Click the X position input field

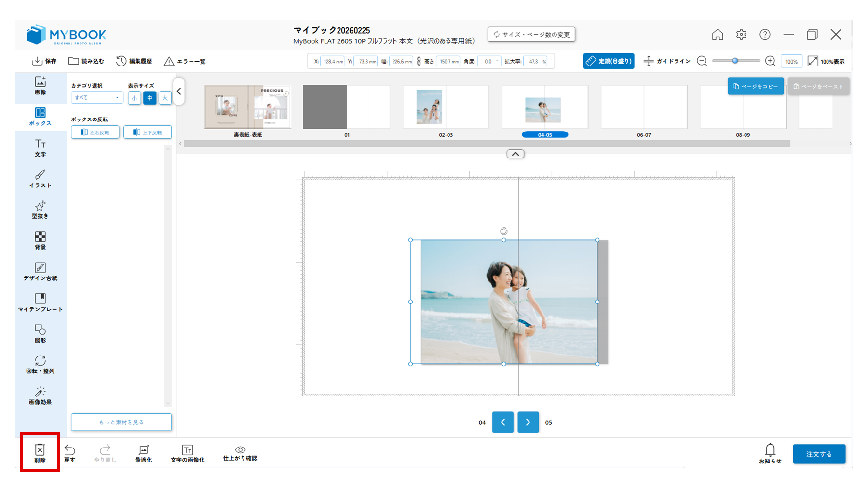(x=333, y=61)
